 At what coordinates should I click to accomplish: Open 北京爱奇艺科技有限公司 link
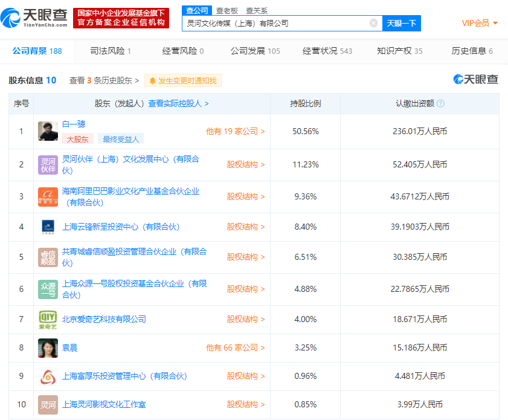coord(104,320)
